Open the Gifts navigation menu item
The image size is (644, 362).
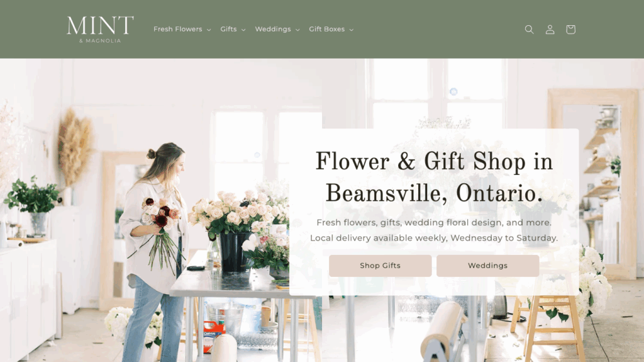pyautogui.click(x=228, y=29)
